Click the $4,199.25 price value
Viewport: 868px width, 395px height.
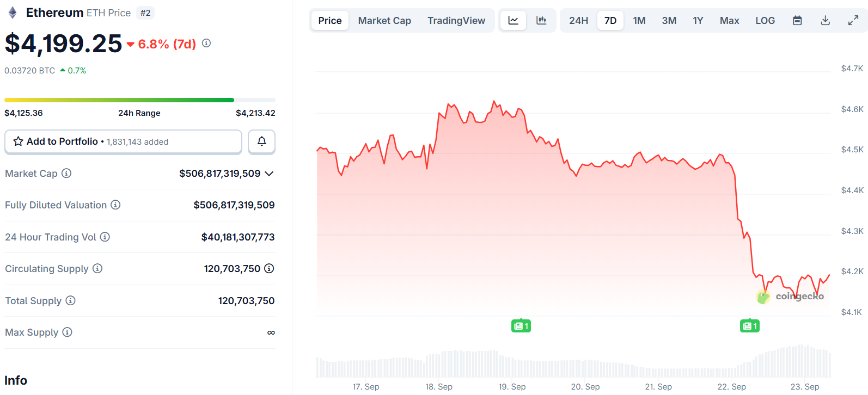pyautogui.click(x=63, y=44)
